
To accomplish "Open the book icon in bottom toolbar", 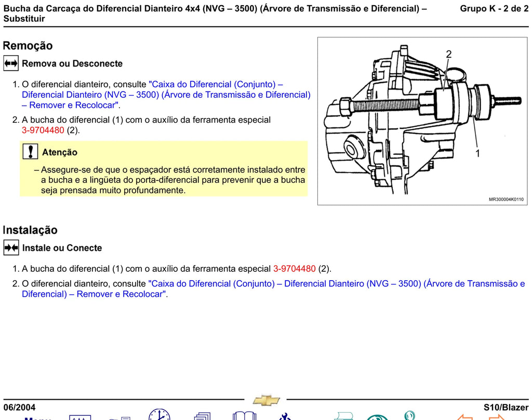I will click(x=244, y=416).
